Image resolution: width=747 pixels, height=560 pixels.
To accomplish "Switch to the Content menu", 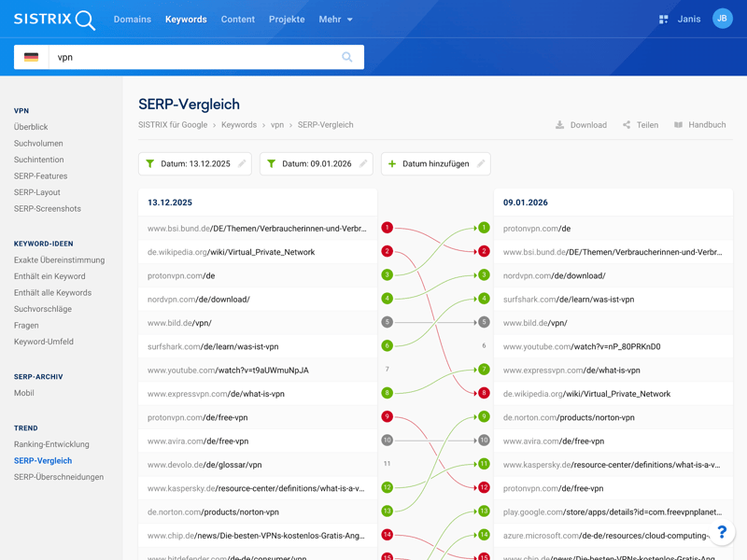I will pyautogui.click(x=237, y=20).
